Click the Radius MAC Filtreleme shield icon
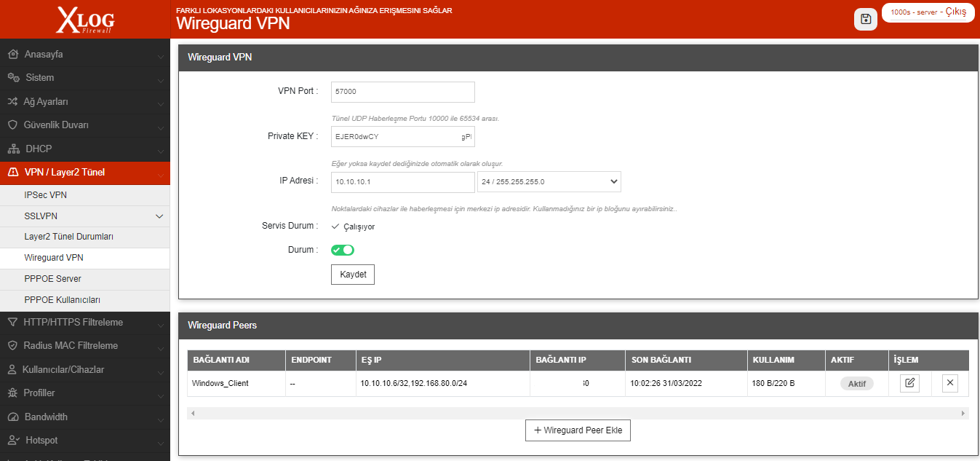This screenshot has height=461, width=980. click(12, 346)
